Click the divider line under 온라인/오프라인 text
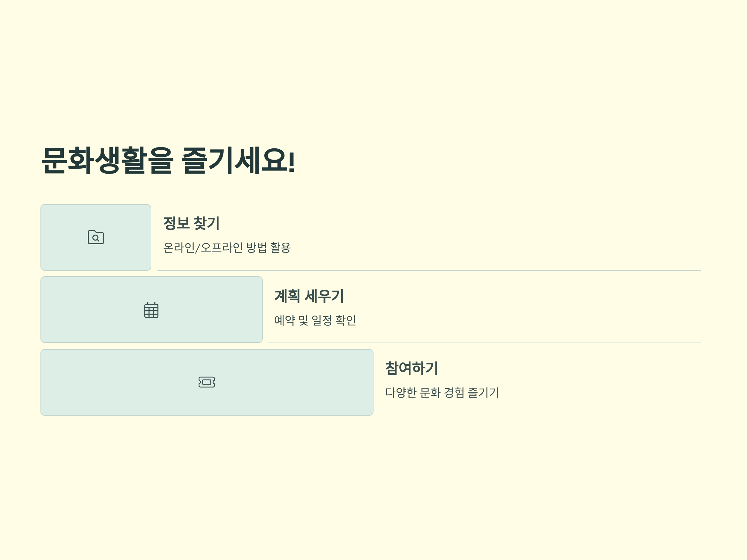This screenshot has width=747, height=560. coord(429,271)
